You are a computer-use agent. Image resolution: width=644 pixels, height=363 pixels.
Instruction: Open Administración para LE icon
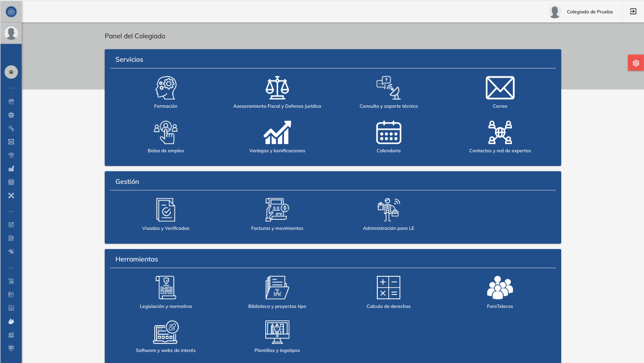pos(388,210)
